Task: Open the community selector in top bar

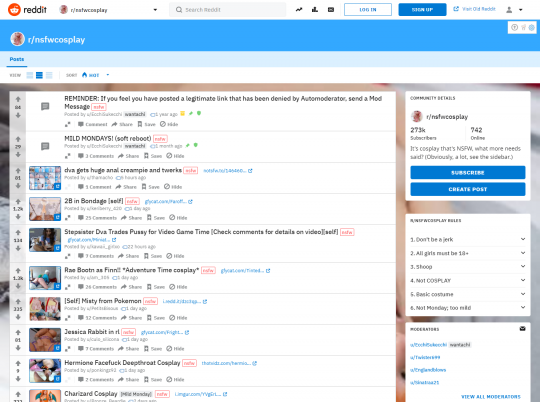Action: click(x=108, y=10)
